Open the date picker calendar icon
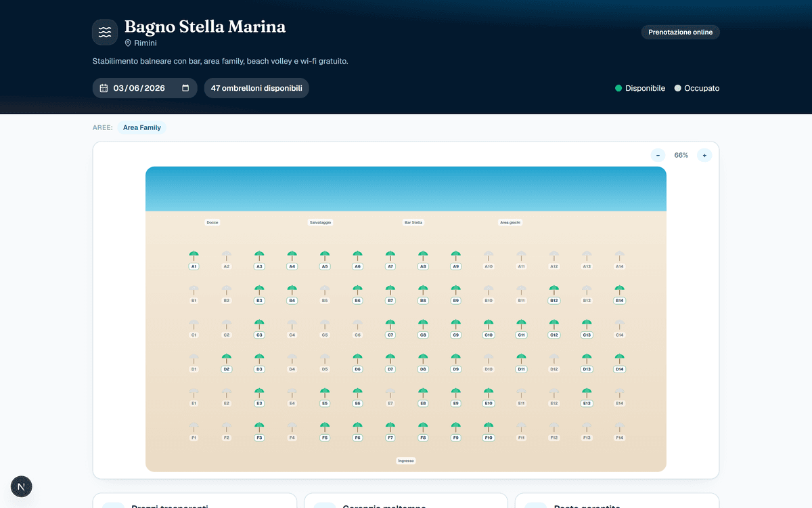Screen dimensions: 812x508 (185, 88)
